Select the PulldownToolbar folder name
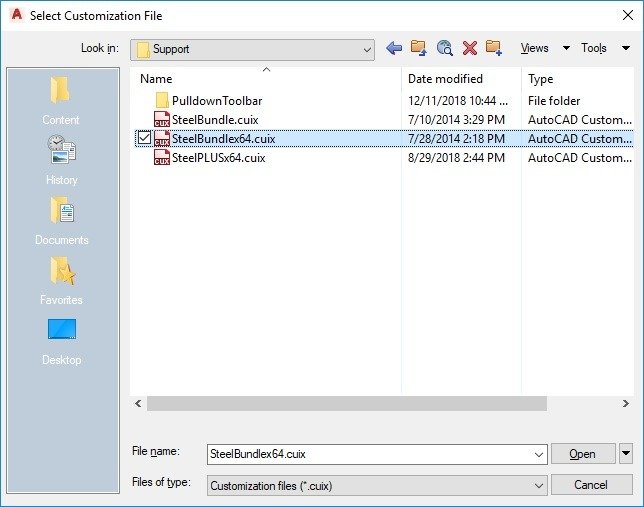 click(x=217, y=101)
